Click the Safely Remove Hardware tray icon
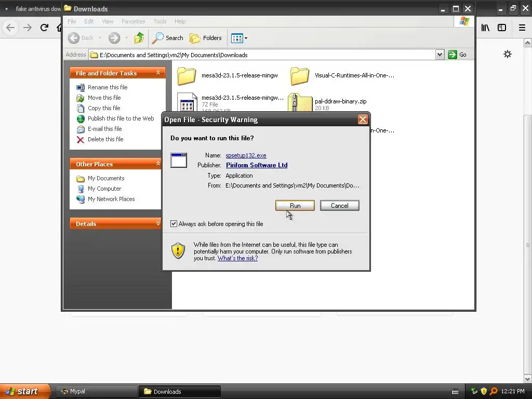 (474, 391)
